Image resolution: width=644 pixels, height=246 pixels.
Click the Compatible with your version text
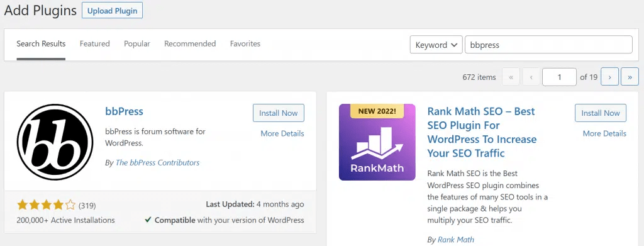click(225, 220)
